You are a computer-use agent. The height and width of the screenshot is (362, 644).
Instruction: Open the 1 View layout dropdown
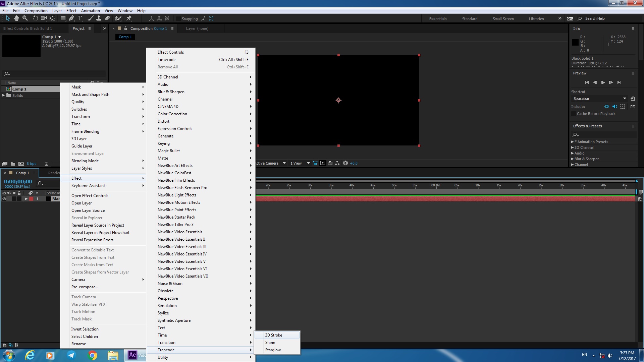click(300, 163)
